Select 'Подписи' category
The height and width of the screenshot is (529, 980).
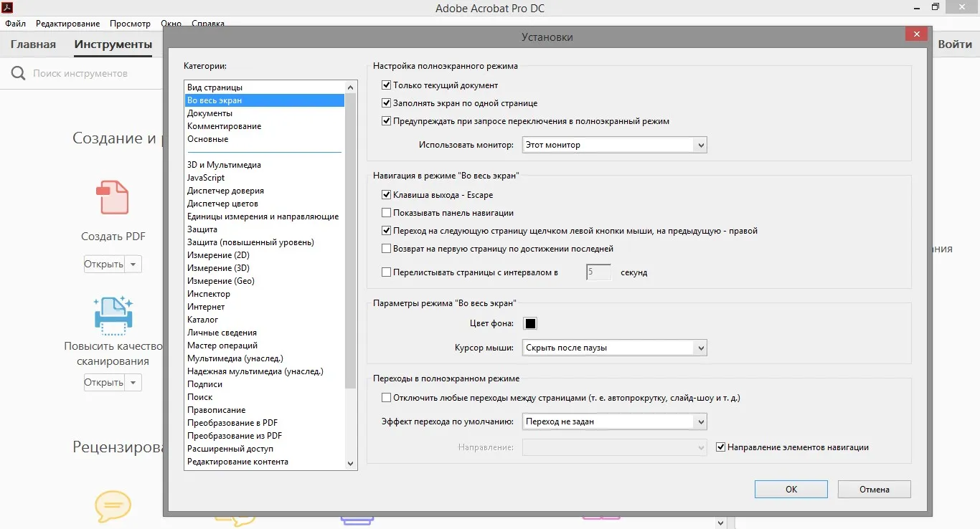265,384
